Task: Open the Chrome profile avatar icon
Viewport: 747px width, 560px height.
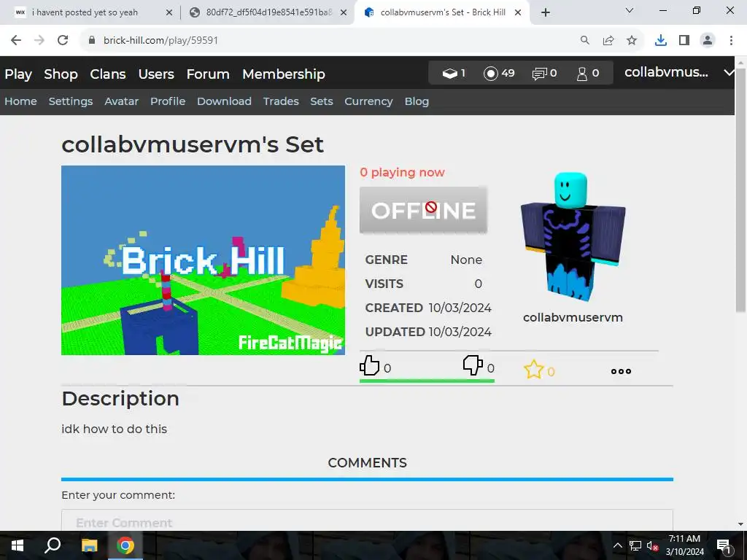Action: [708, 41]
